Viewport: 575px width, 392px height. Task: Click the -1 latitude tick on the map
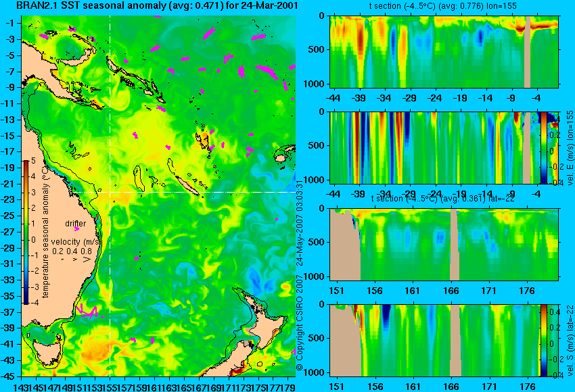pos(10,24)
